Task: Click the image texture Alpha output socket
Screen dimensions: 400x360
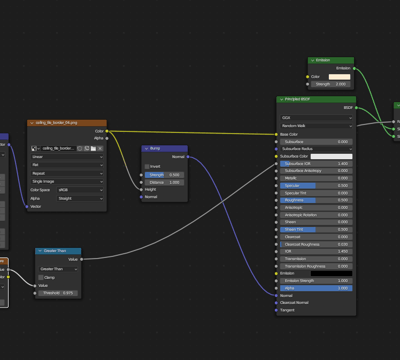Action: [x=107, y=138]
